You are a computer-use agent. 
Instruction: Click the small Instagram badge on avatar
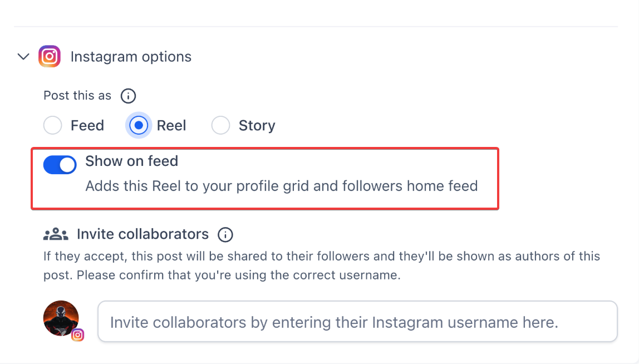pyautogui.click(x=78, y=335)
